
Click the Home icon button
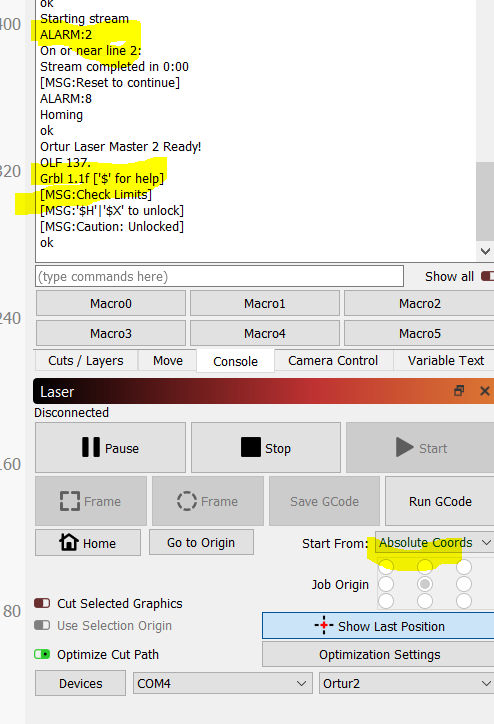(88, 543)
